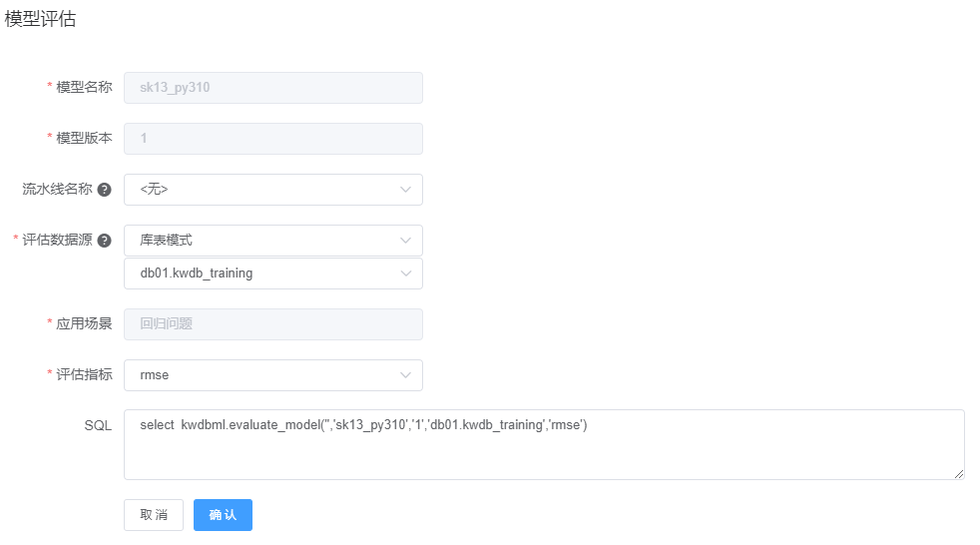Click the SQL field label

pos(98,425)
